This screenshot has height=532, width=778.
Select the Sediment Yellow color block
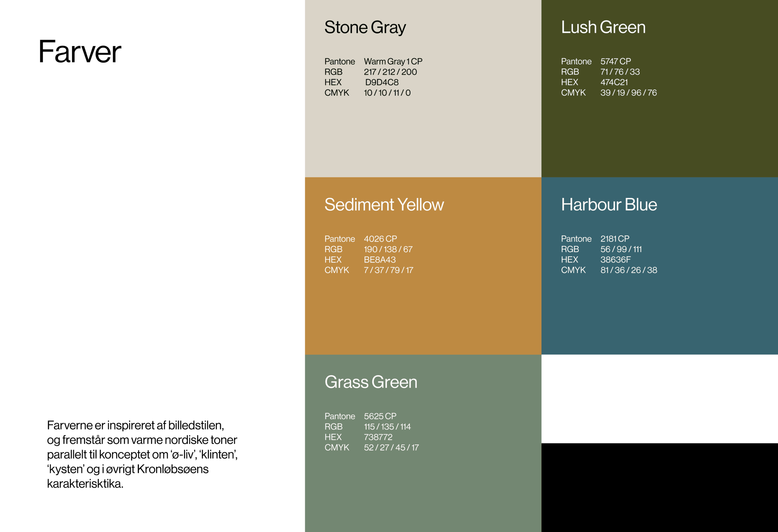(x=423, y=314)
